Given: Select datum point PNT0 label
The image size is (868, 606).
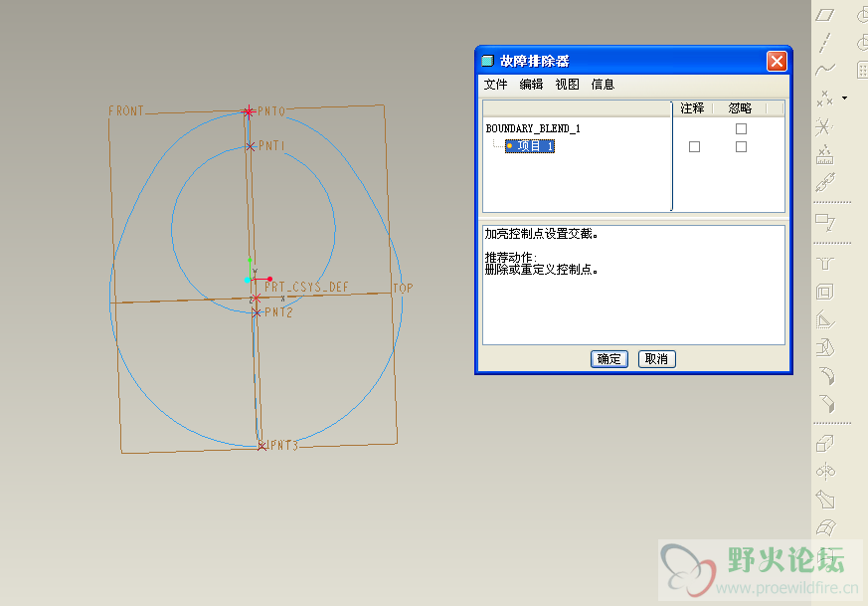Looking at the screenshot, I should pyautogui.click(x=271, y=111).
